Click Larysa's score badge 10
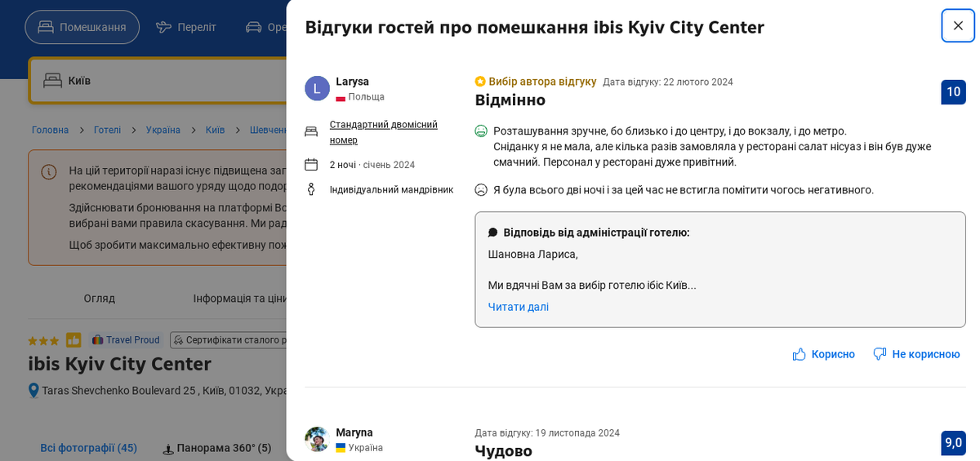 (x=953, y=92)
